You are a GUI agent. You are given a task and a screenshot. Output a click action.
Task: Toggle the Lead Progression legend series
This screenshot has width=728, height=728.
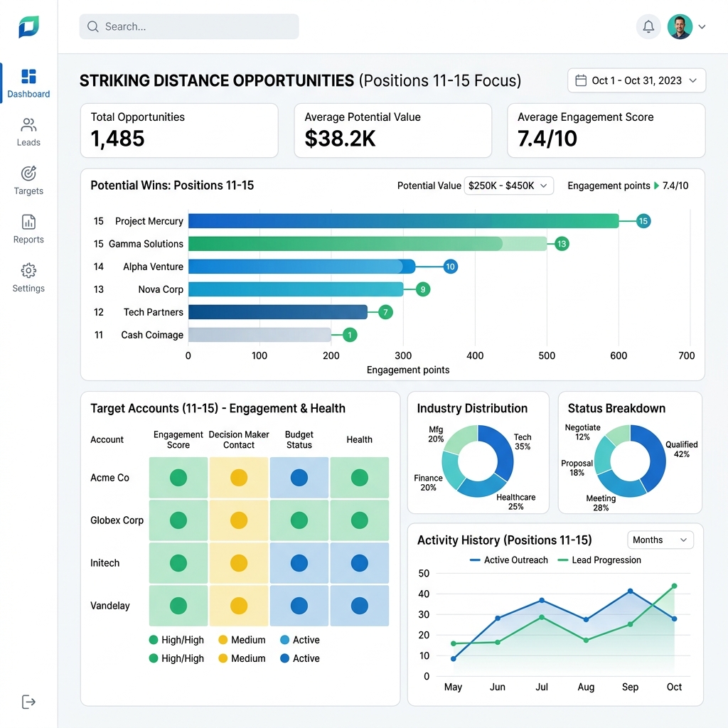[x=599, y=560]
